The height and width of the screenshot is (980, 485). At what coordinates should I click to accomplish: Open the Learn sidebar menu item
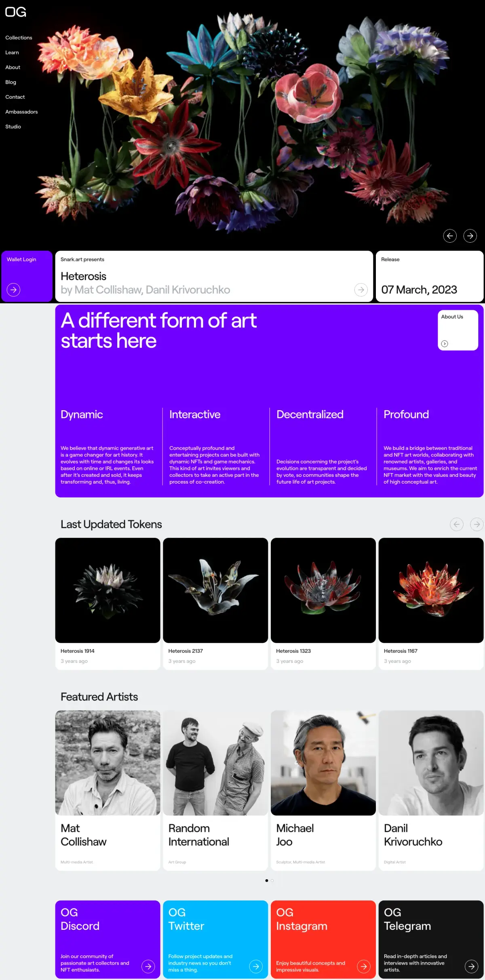(x=12, y=53)
